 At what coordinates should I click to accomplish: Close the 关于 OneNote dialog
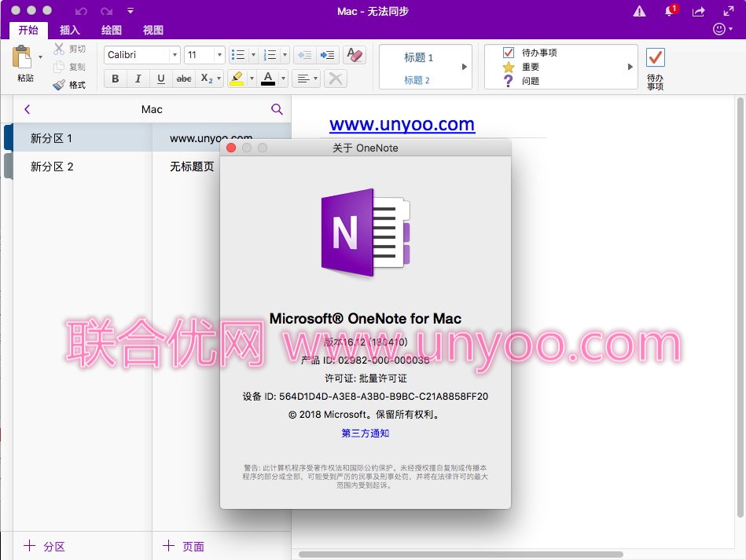point(231,148)
